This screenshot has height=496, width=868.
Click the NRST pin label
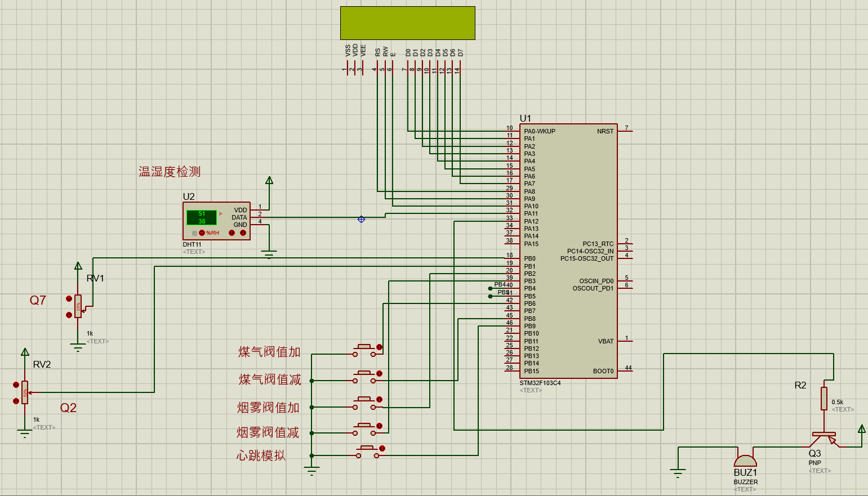[x=606, y=131]
